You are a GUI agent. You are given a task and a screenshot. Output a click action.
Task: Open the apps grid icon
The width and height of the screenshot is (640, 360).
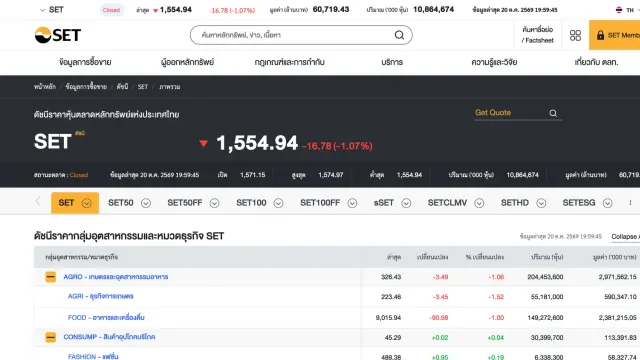tap(575, 36)
